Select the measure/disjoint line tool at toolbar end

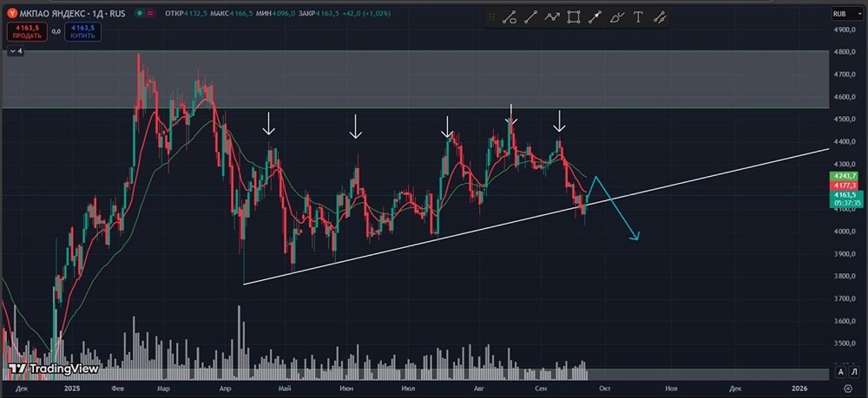point(660,17)
